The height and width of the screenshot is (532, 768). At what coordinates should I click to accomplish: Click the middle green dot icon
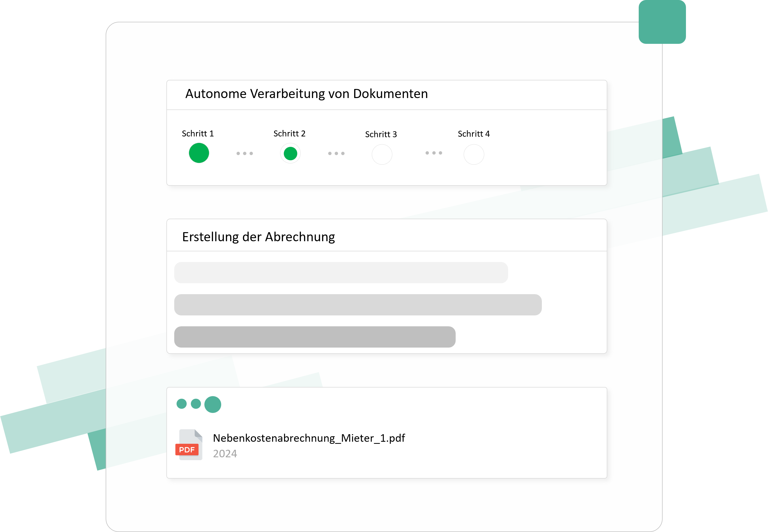coord(196,404)
